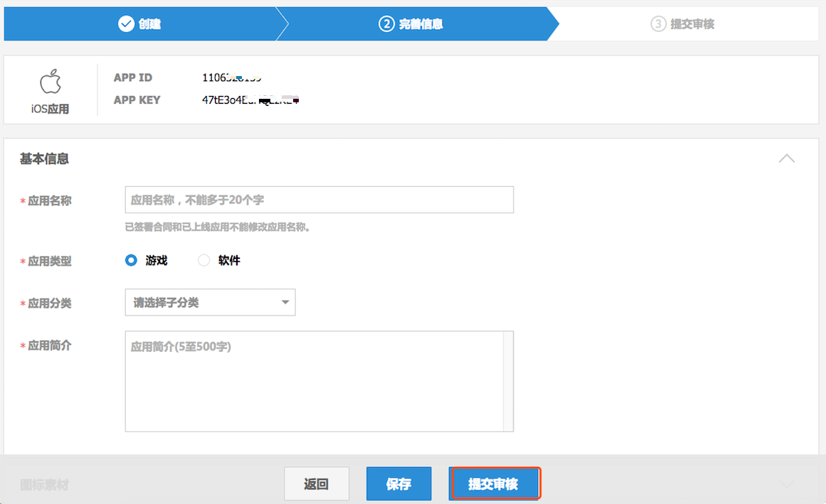Viewport: 826px width, 504px height.
Task: Collapse the 基本信息 section chevron
Action: (787, 159)
